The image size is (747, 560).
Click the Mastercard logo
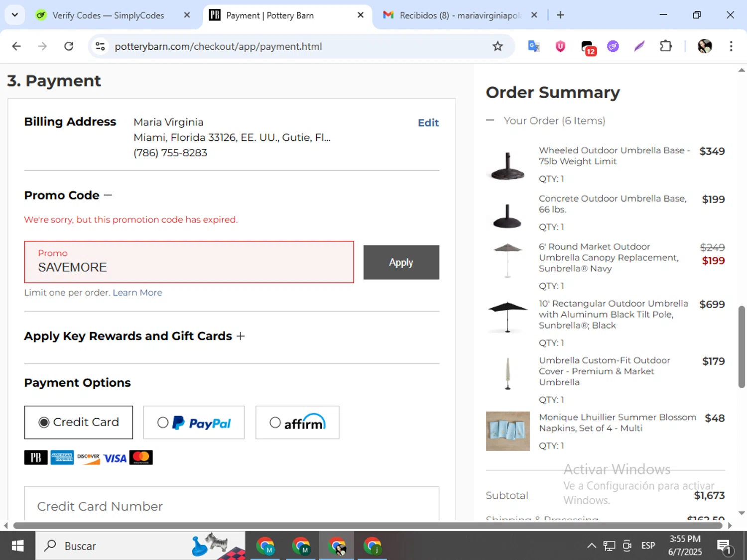point(141,457)
